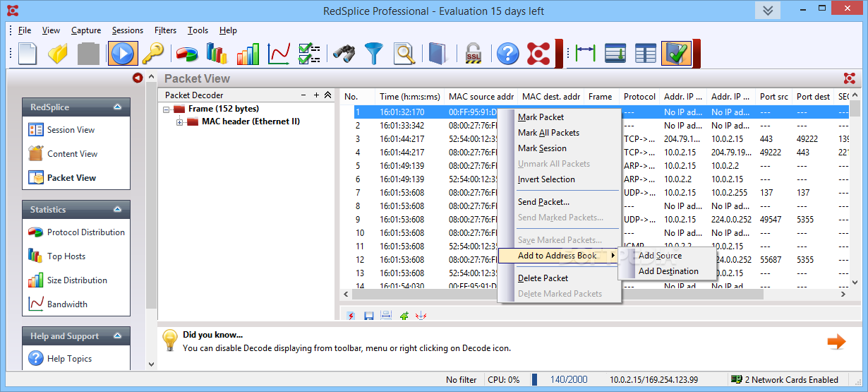Click the plus button in Packet Decoder header
The image size is (868, 392).
click(x=316, y=95)
